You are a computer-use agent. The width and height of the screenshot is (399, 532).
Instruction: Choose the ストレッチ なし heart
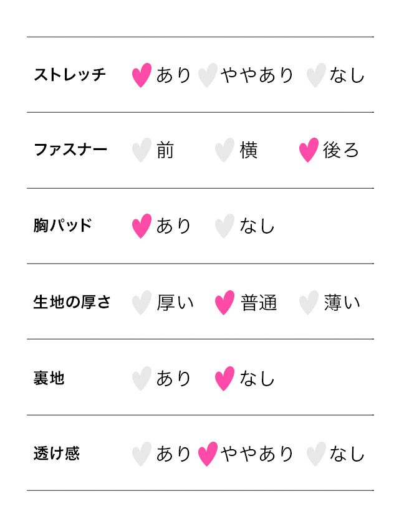click(316, 75)
